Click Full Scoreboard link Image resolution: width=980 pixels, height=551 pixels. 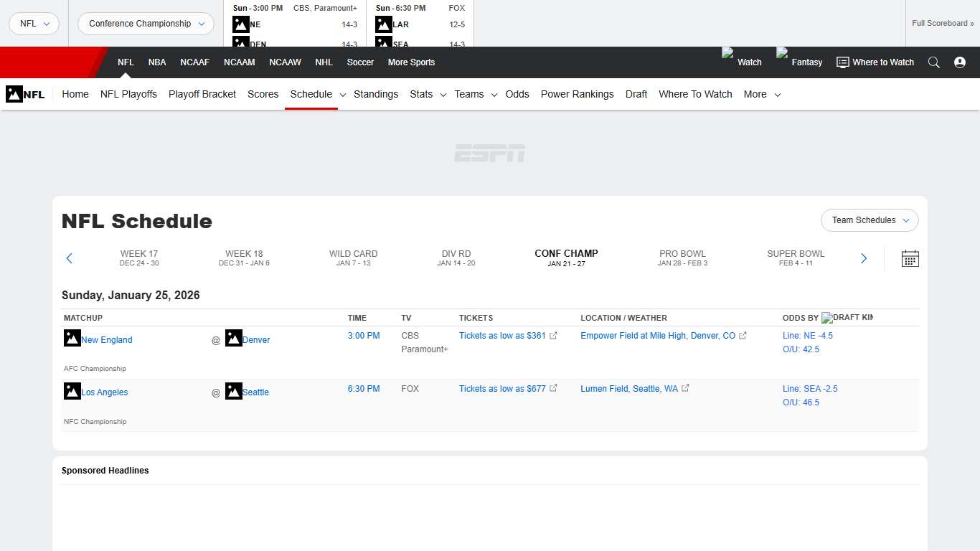pyautogui.click(x=942, y=23)
